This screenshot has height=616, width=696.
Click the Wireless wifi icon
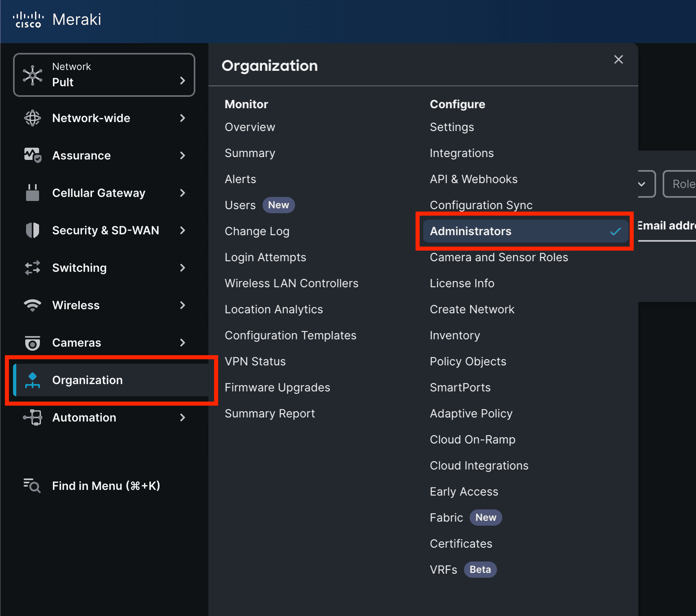coord(33,305)
